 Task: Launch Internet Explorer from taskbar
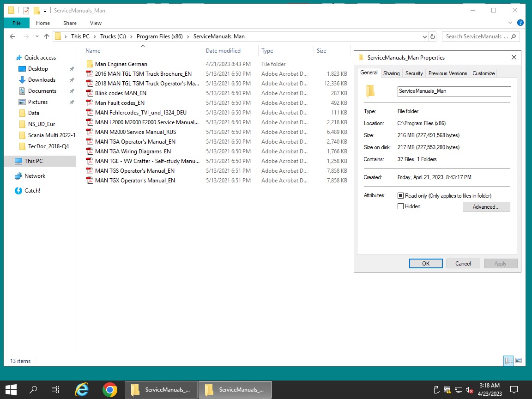tap(82, 389)
